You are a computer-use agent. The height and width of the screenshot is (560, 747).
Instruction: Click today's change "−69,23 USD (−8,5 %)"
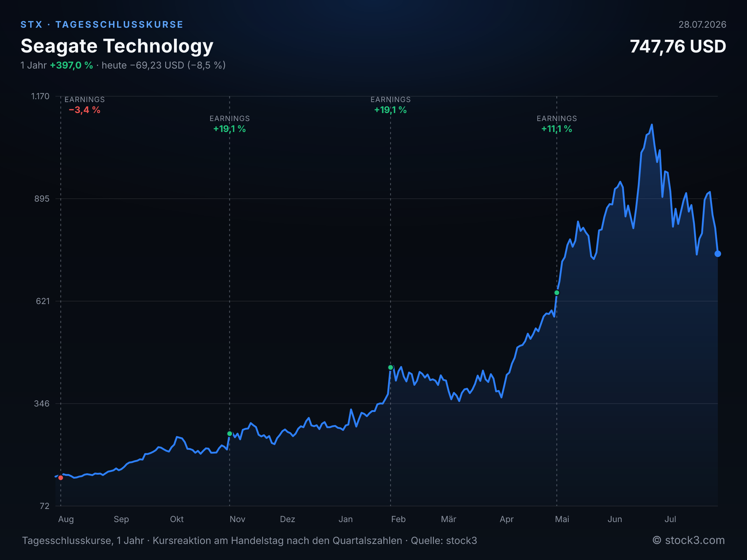point(178,65)
